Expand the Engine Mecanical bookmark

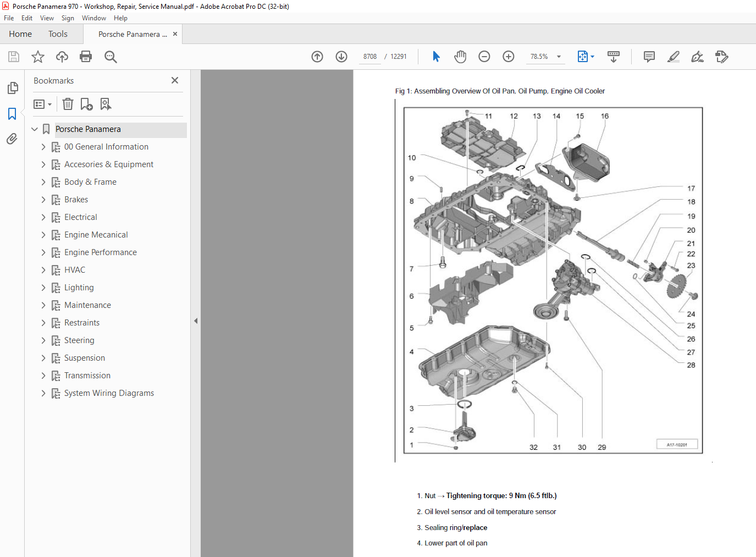point(43,235)
